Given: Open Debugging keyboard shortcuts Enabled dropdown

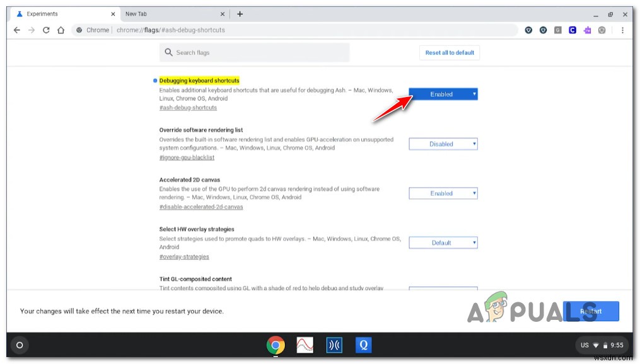Looking at the screenshot, I should 443,94.
